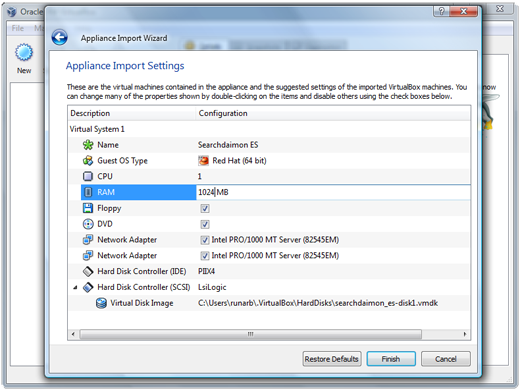
Task: Click the DVD disc icon
Action: pyautogui.click(x=88, y=224)
